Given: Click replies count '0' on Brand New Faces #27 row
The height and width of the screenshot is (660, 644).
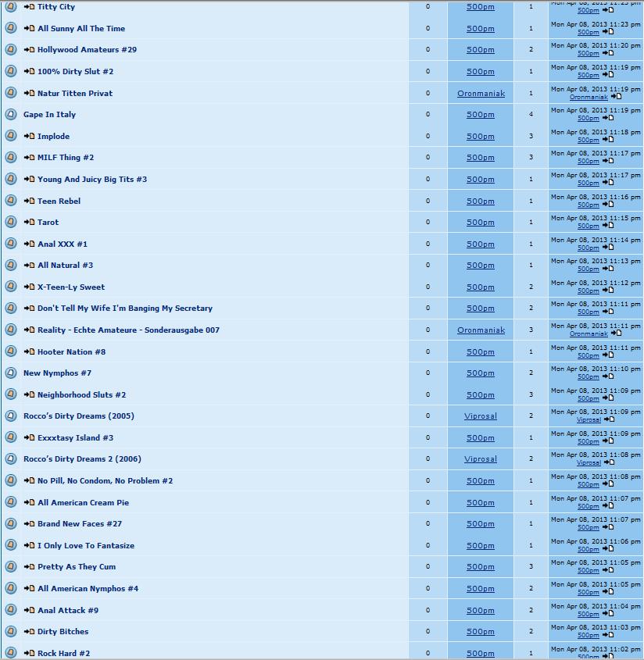Looking at the screenshot, I should pyautogui.click(x=428, y=523).
